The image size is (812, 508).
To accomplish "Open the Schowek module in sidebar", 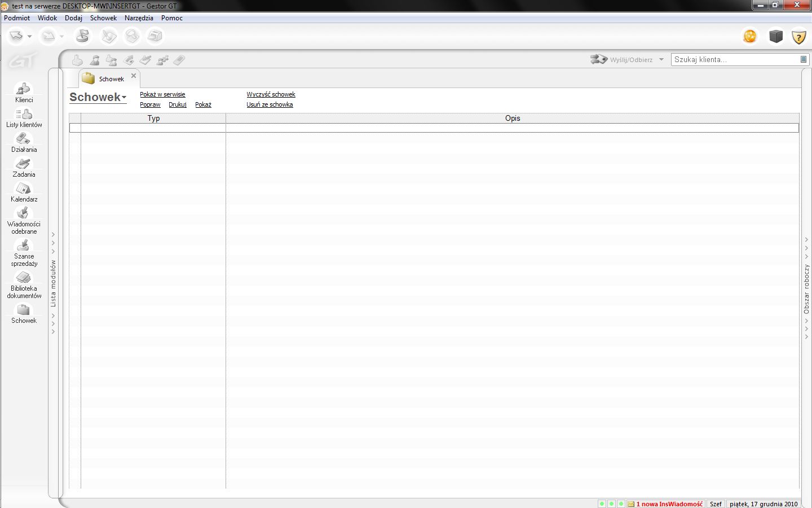I will [24, 314].
